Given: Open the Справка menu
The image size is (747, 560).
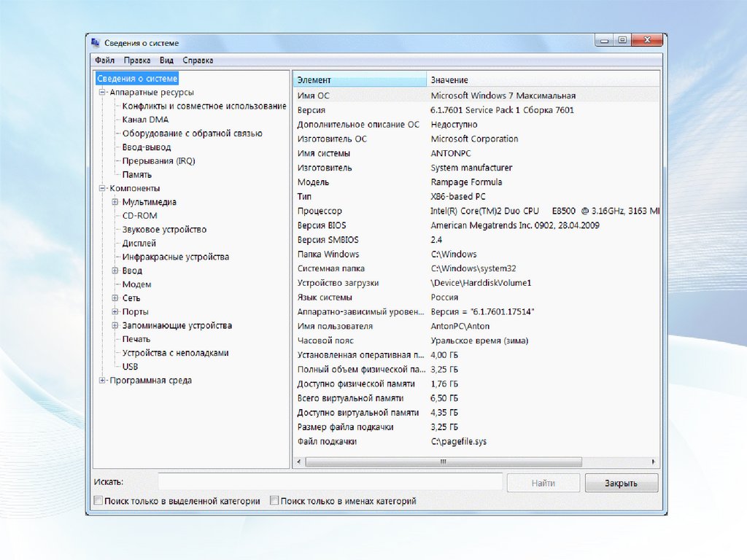Looking at the screenshot, I should 198,61.
